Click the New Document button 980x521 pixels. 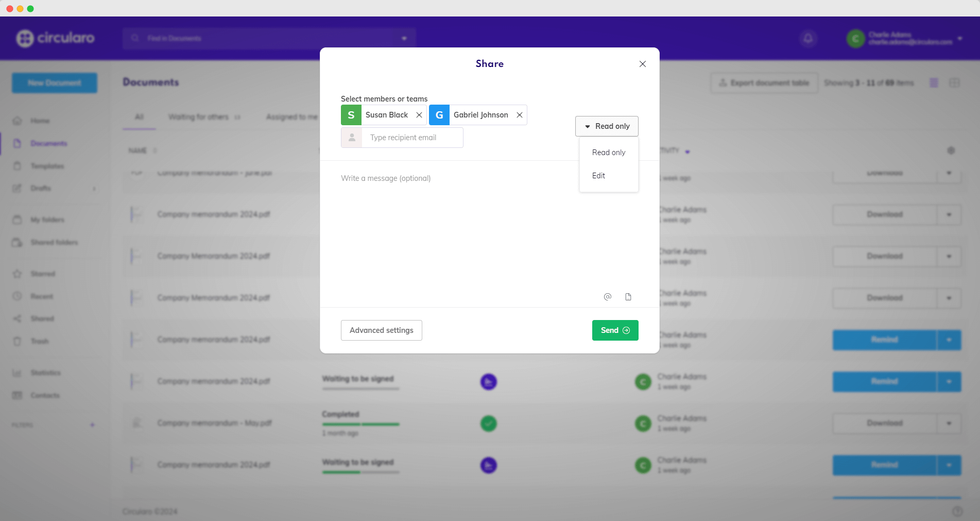click(55, 83)
